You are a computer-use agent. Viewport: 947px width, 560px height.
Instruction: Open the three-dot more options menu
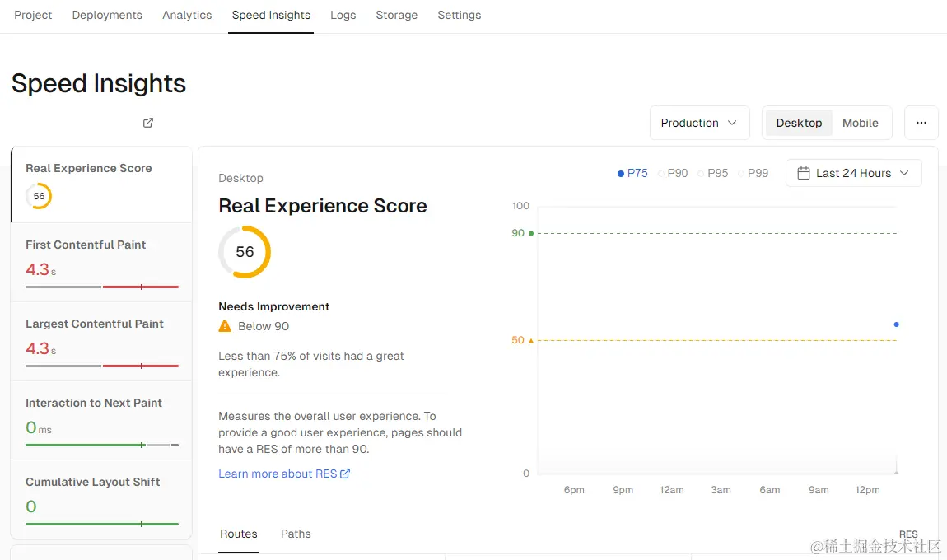[921, 123]
